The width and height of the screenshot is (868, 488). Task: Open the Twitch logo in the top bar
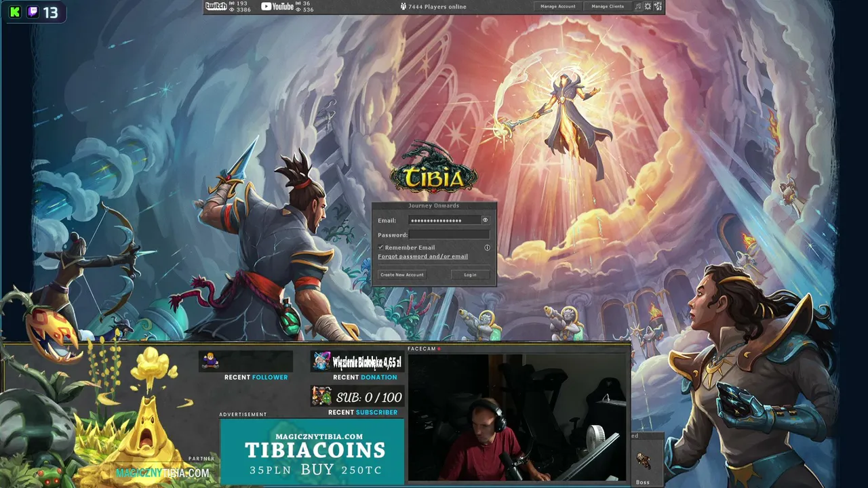coord(216,6)
